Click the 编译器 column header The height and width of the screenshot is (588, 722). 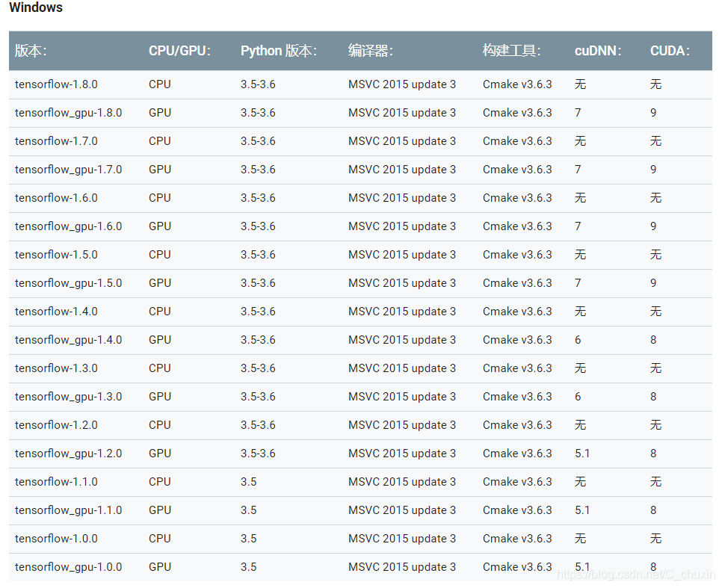370,51
